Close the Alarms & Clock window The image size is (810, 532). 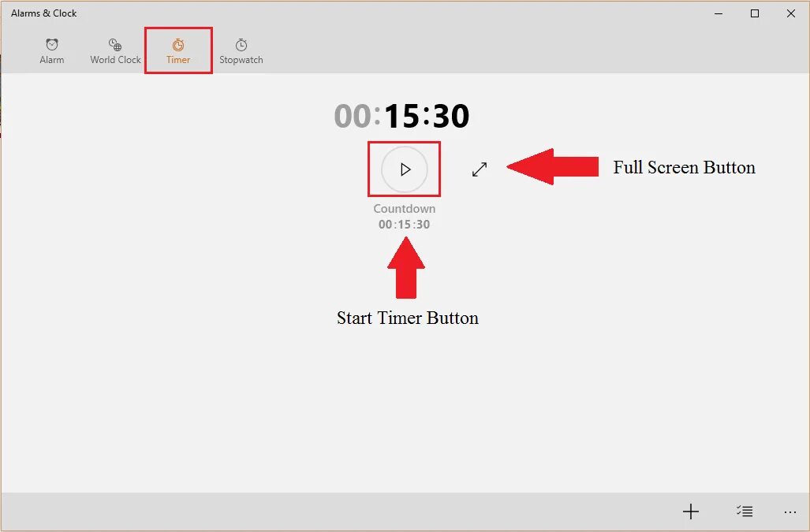coord(791,13)
